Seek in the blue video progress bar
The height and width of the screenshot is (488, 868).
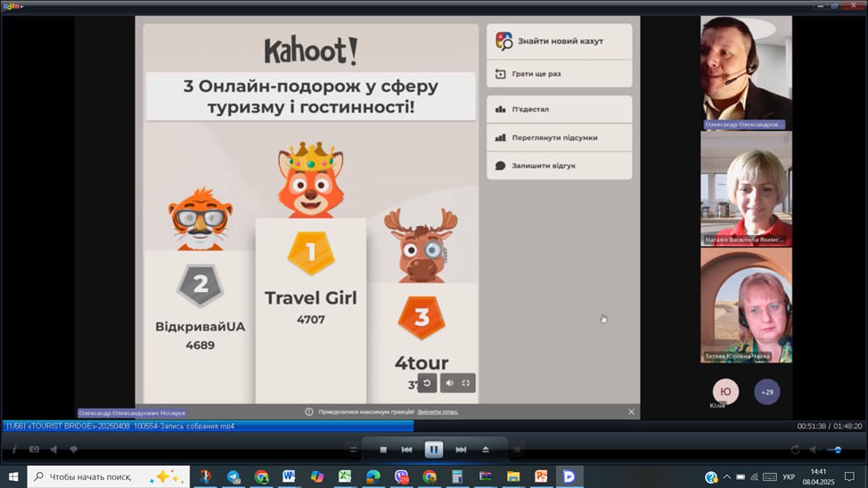tap(209, 426)
